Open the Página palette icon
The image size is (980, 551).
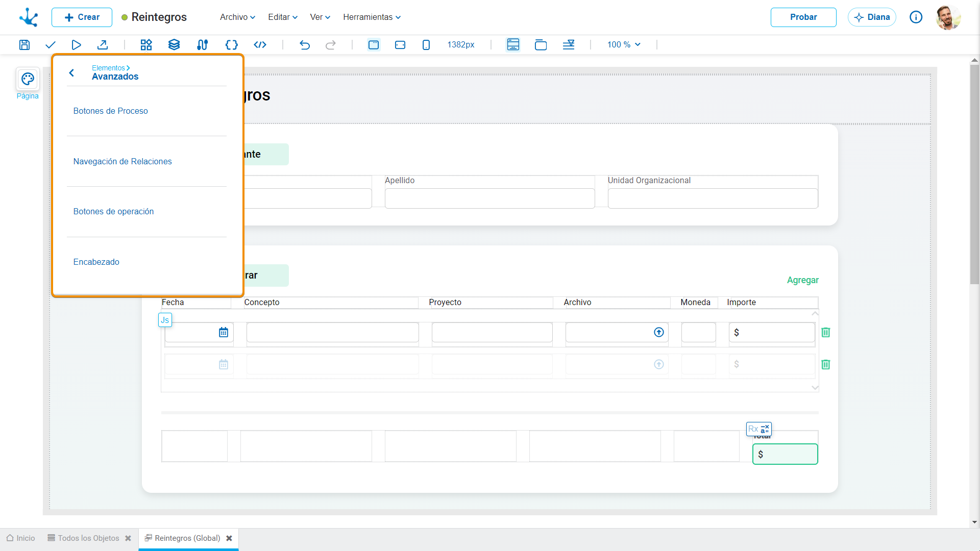pyautogui.click(x=28, y=79)
